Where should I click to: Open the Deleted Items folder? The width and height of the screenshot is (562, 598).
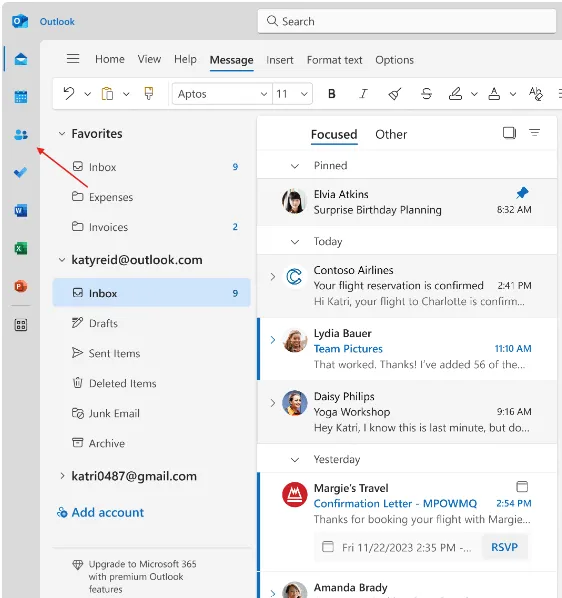point(152,383)
